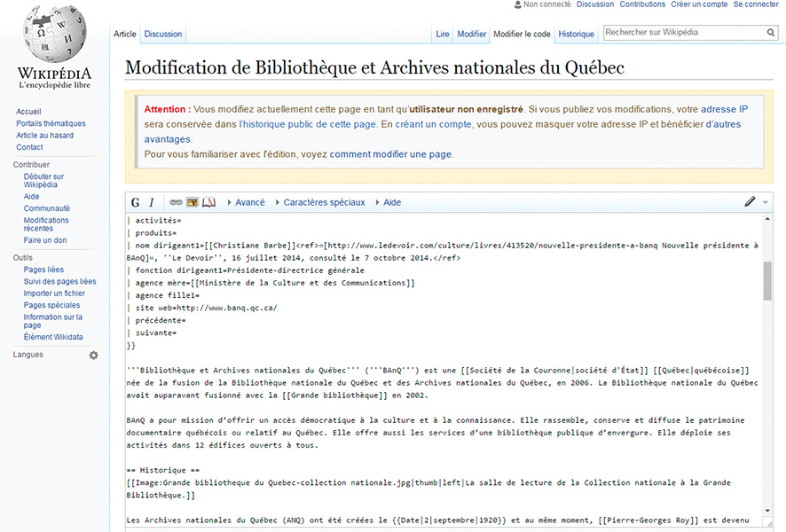Click Importer un fichier link

point(54,294)
